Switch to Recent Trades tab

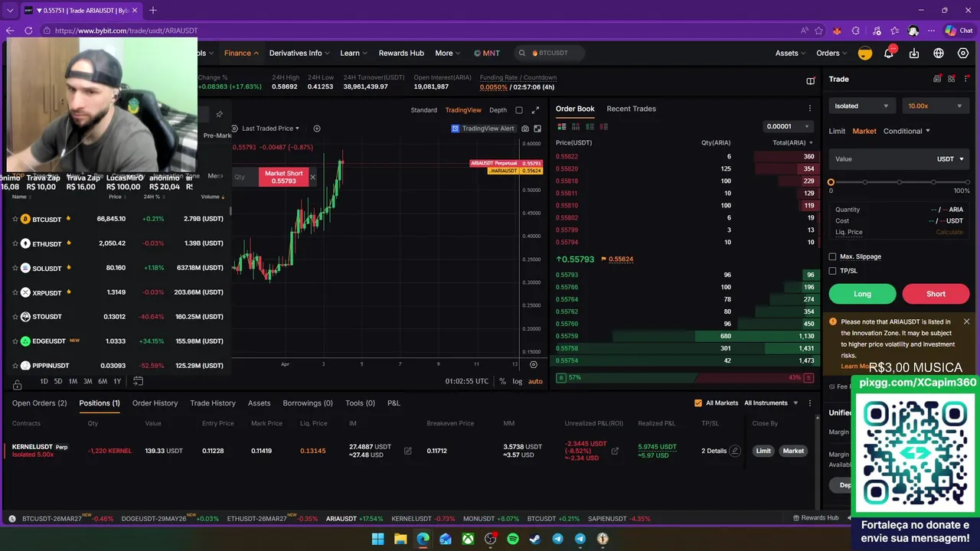pos(631,109)
